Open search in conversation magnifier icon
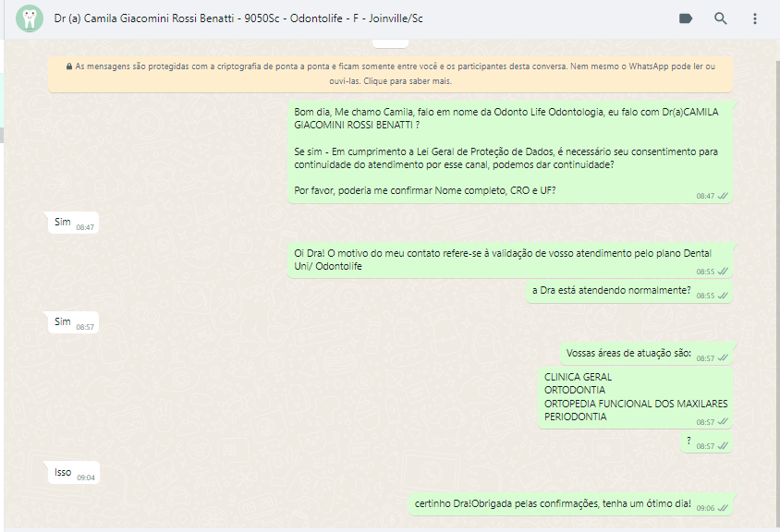Screen dimensions: 780x532 click(x=720, y=18)
